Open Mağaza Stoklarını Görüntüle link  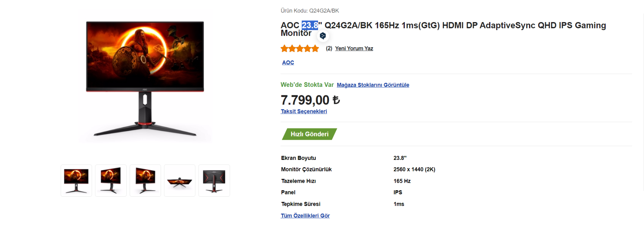[x=373, y=85]
